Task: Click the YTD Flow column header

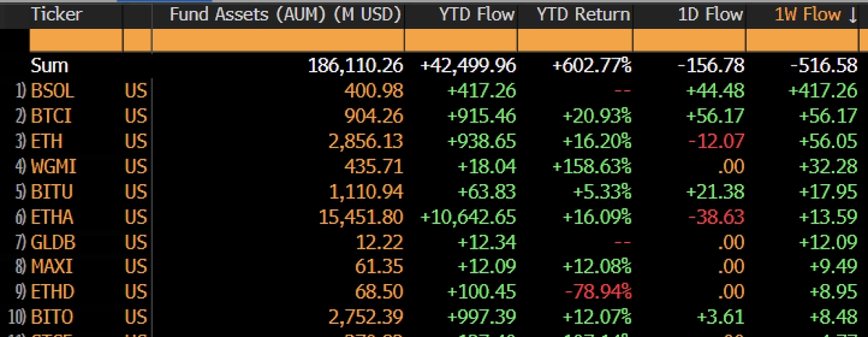Action: tap(476, 14)
